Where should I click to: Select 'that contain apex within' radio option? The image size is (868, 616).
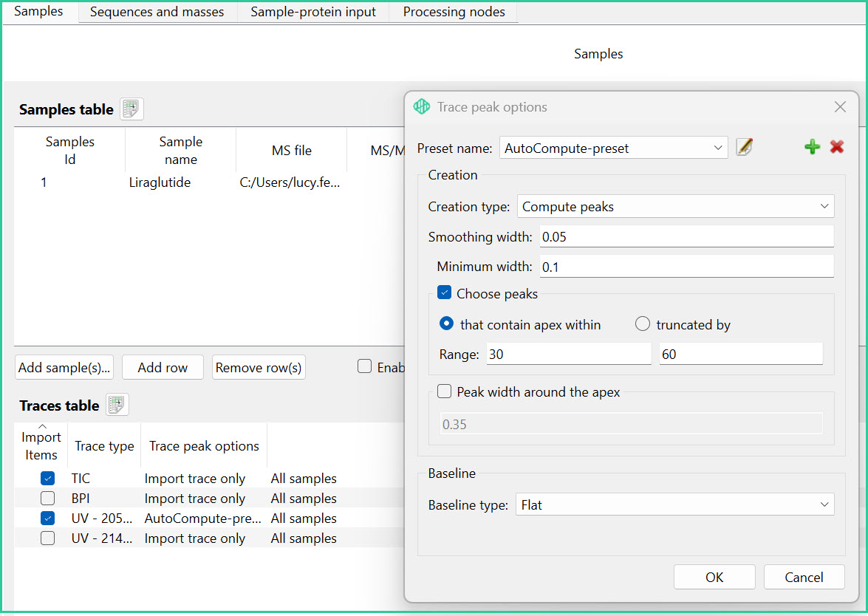(x=446, y=324)
